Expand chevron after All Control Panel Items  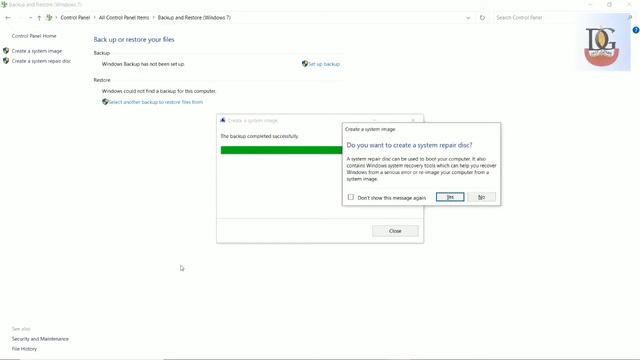point(153,18)
